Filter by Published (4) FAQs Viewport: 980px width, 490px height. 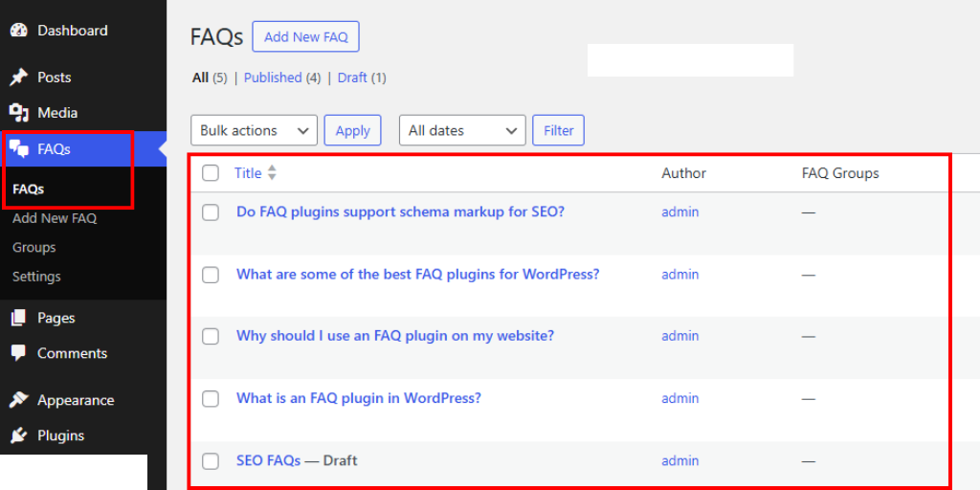coord(282,78)
